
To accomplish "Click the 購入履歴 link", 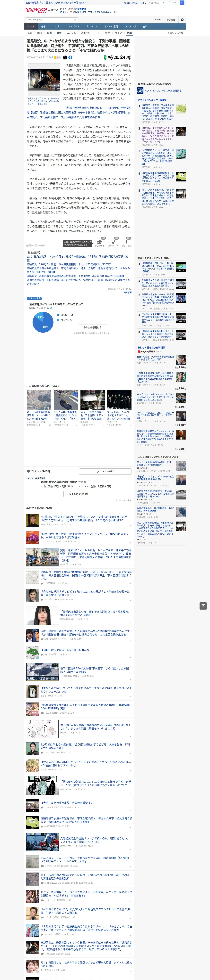I will pyautogui.click(x=171, y=20).
